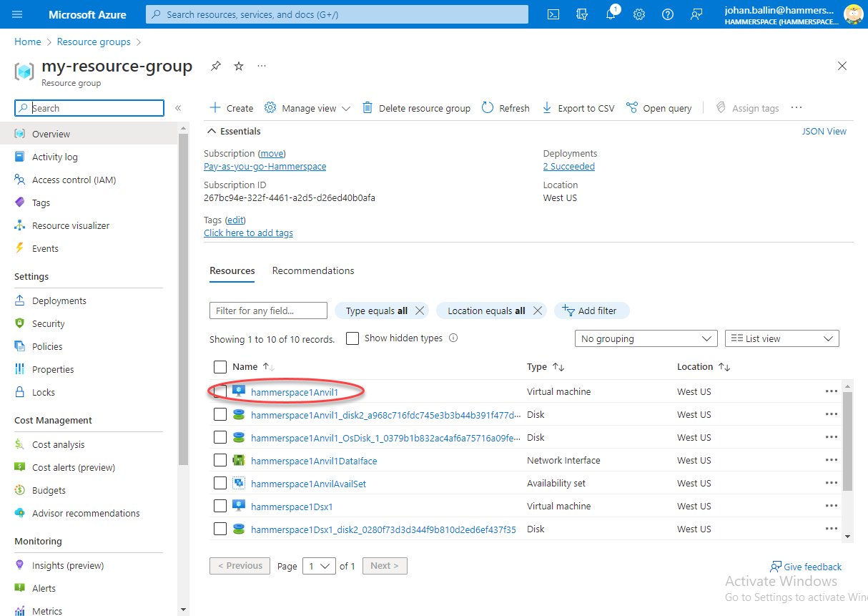
Task: Sort resources by Location column
Action: pos(704,367)
